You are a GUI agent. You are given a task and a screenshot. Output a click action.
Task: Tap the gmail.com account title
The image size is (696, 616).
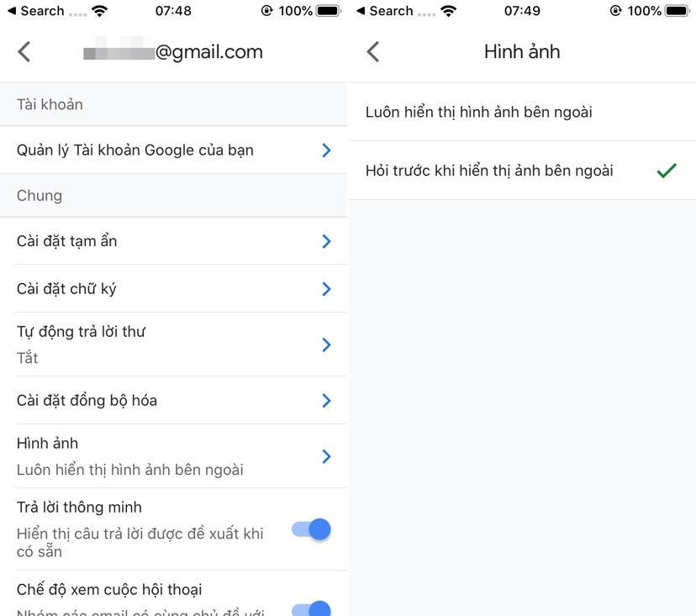173,52
